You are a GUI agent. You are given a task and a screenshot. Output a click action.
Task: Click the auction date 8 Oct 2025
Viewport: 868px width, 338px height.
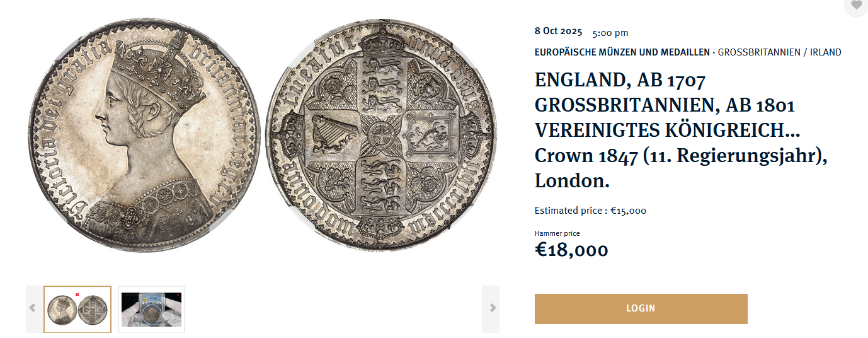tap(558, 31)
